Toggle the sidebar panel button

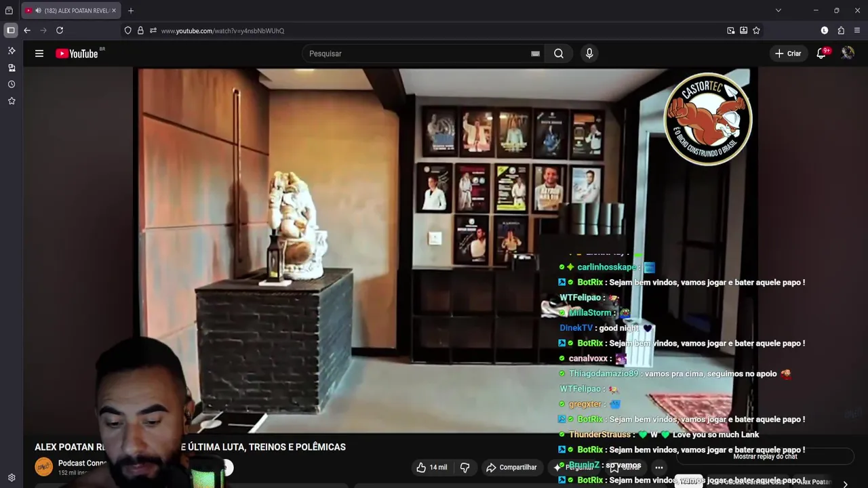[11, 30]
